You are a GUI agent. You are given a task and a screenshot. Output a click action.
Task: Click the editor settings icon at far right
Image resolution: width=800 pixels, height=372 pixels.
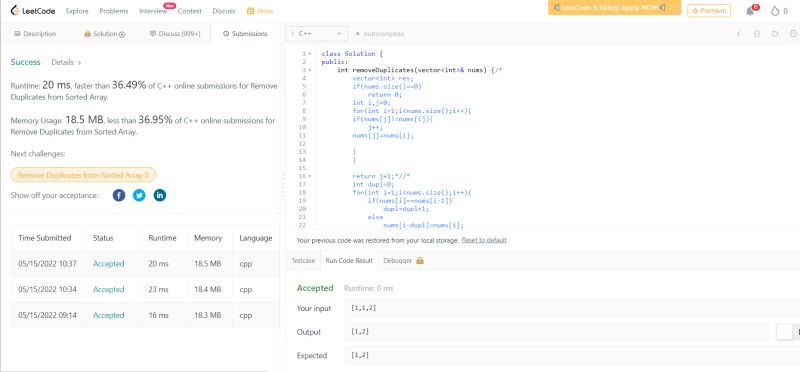793,34
